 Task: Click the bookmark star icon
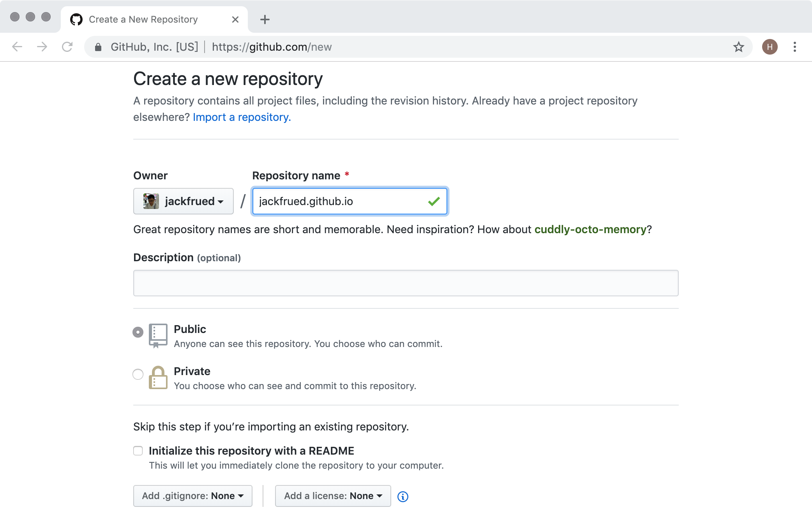point(738,47)
